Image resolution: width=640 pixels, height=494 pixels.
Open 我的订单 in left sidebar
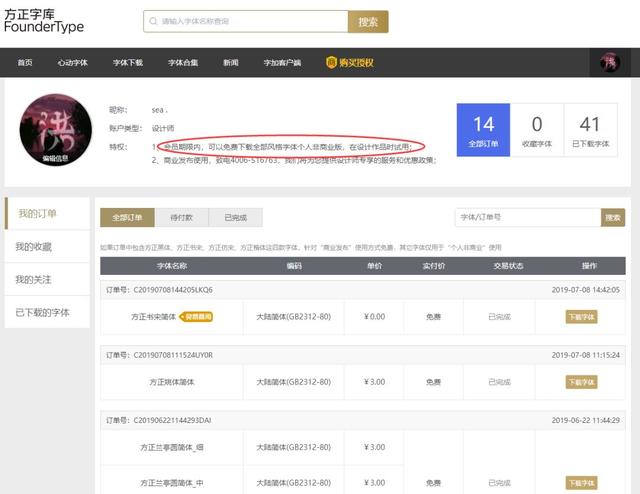(x=47, y=214)
